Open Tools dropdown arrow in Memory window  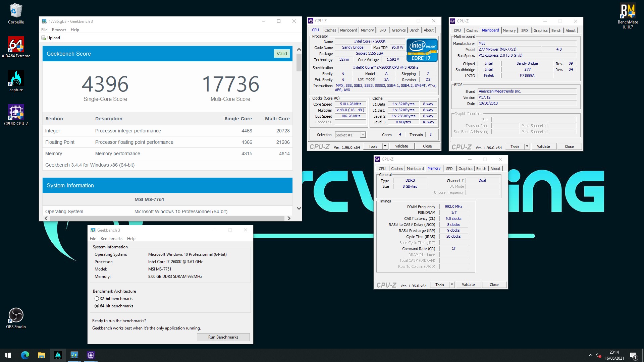click(x=452, y=285)
